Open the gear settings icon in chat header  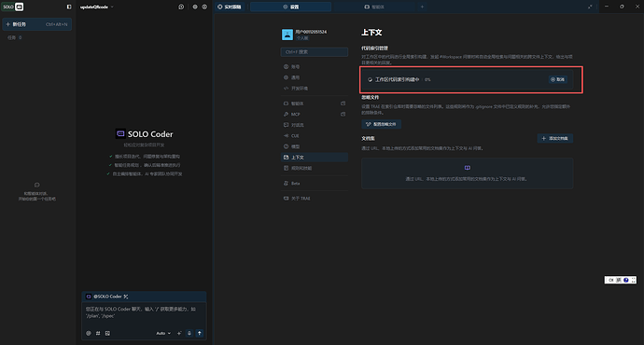tap(195, 7)
